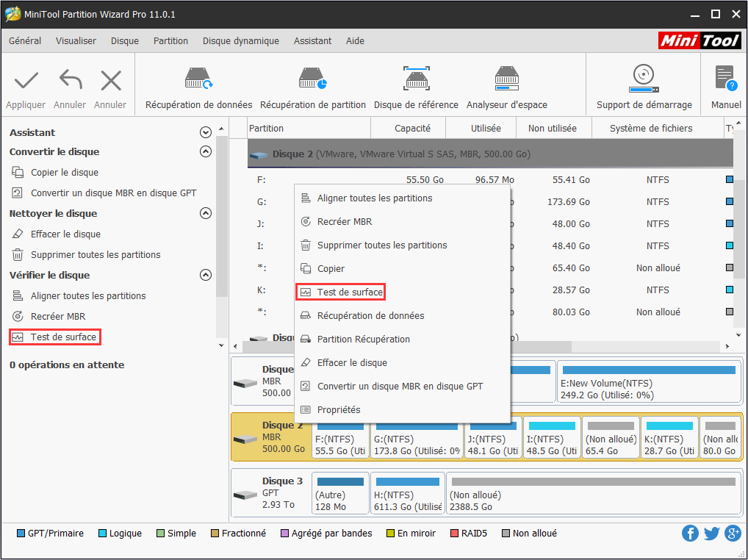Open the Manuel help icon
This screenshot has height=560, width=748.
click(726, 78)
